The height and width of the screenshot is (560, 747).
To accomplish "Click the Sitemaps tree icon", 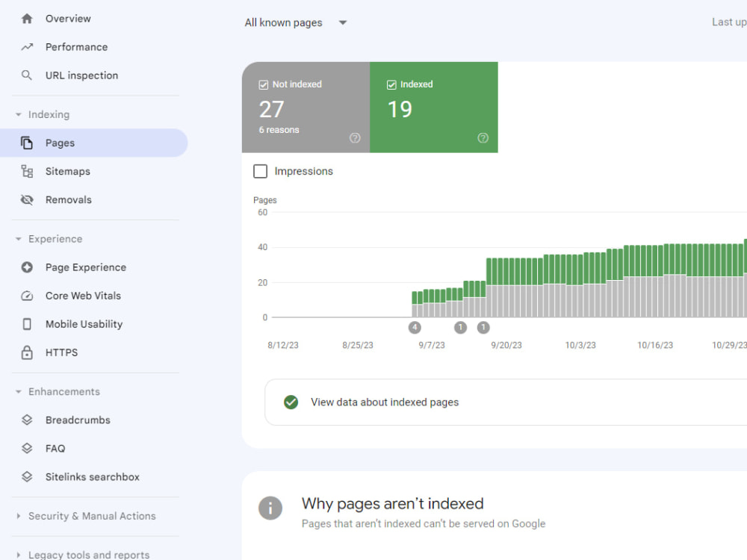I will (27, 172).
